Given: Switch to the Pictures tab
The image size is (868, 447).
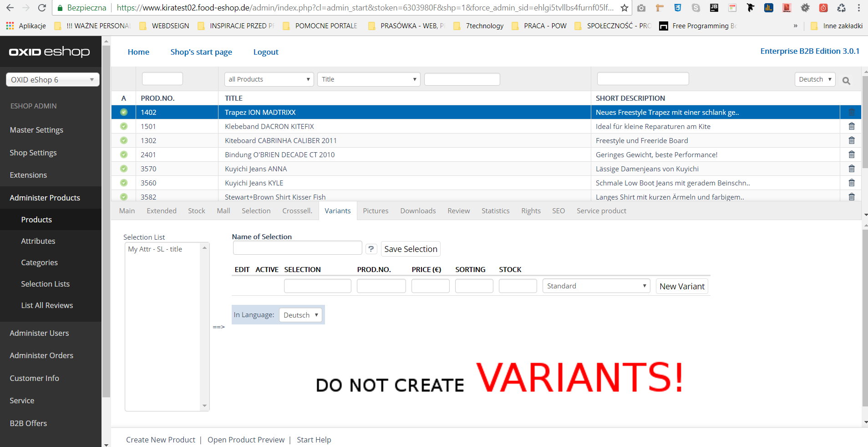Looking at the screenshot, I should [x=376, y=211].
